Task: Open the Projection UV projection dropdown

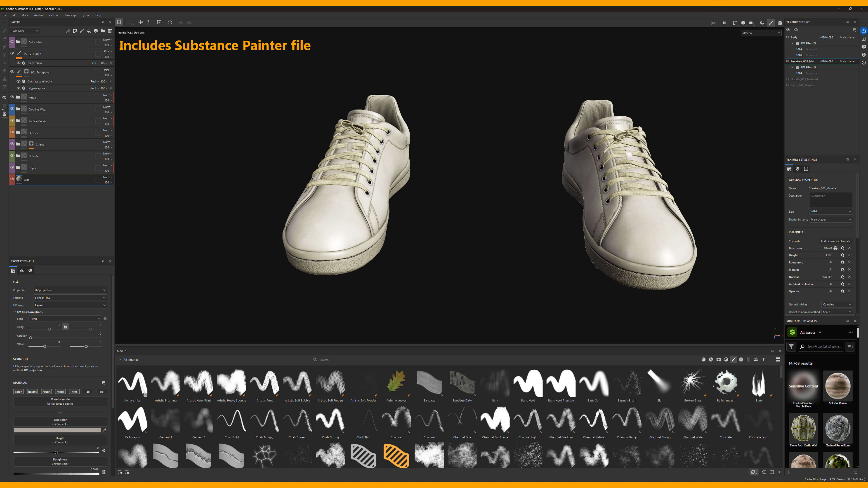Action: (x=70, y=290)
